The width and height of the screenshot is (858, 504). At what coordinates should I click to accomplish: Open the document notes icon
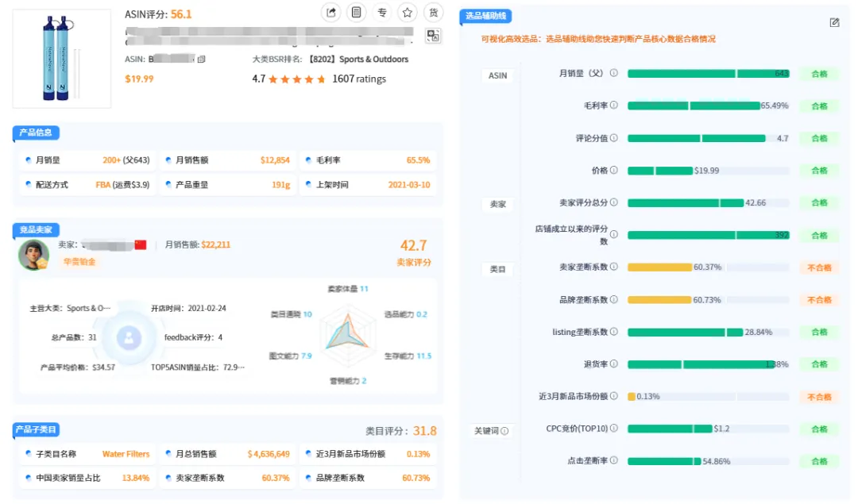point(356,12)
